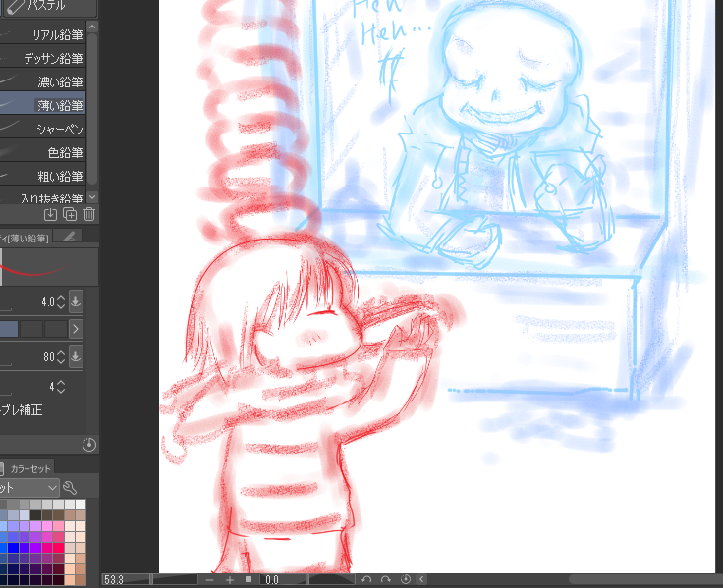Select the 入り抜き鉛筆 sub tool
Screen dimensions: 723x588
[x=43, y=196]
